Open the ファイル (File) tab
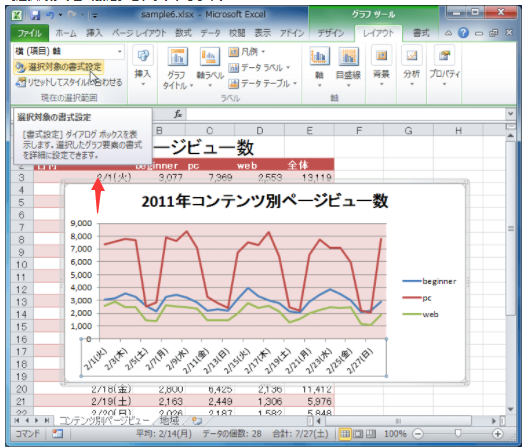The image size is (530, 448). [x=30, y=33]
